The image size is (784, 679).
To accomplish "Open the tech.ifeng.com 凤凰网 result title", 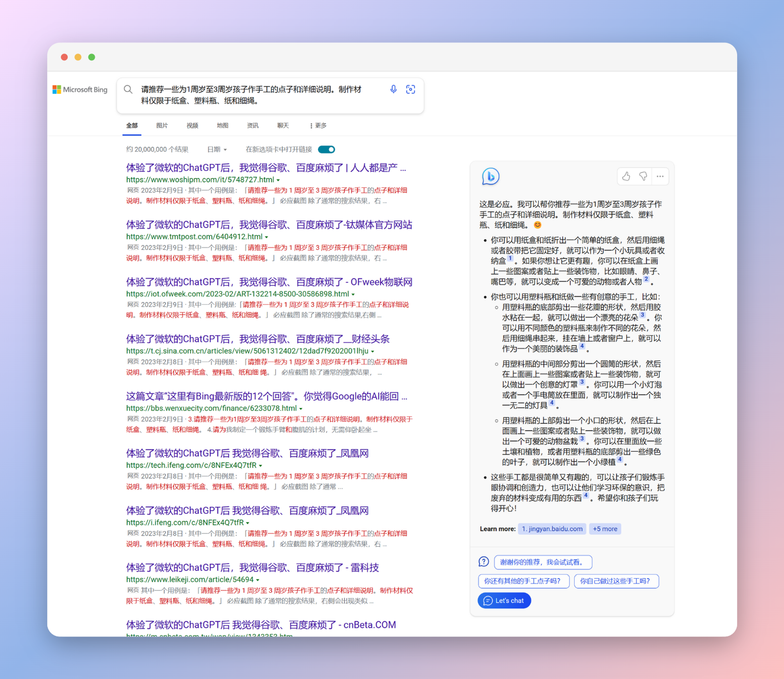I will click(x=247, y=453).
